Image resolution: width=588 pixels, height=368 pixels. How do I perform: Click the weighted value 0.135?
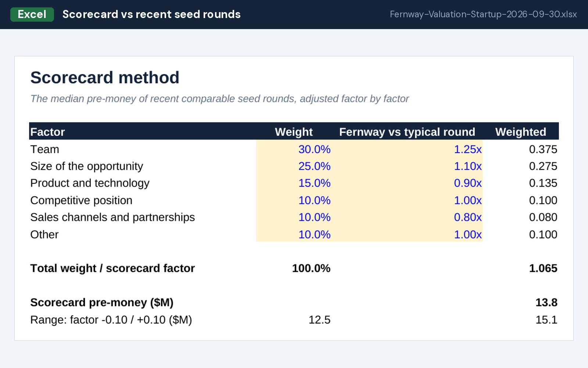(543, 183)
